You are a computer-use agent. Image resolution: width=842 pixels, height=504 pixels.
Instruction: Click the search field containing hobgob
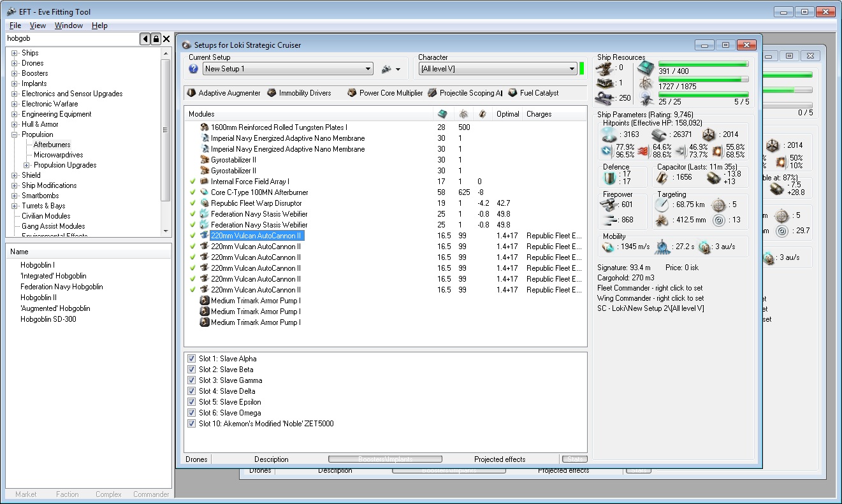tap(72, 40)
